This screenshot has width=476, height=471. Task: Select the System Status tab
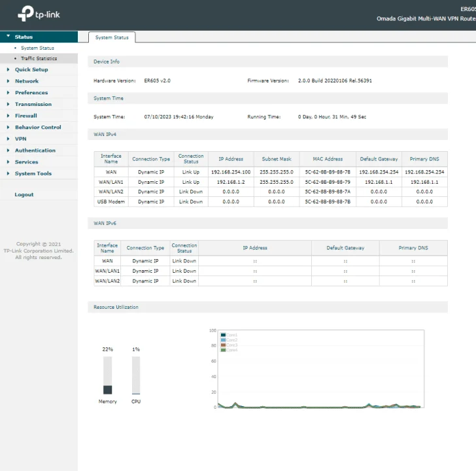(112, 37)
